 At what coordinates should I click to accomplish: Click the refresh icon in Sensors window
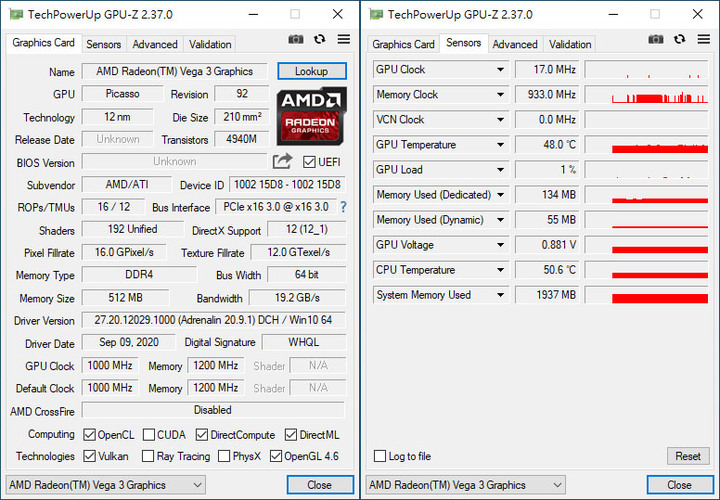point(680,39)
